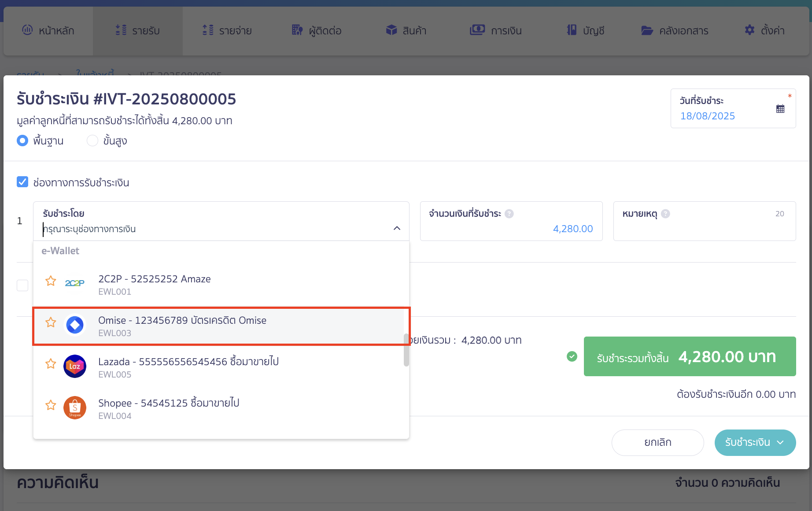The height and width of the screenshot is (511, 812).
Task: Click the ยกเลิก cancel button
Action: 657,442
